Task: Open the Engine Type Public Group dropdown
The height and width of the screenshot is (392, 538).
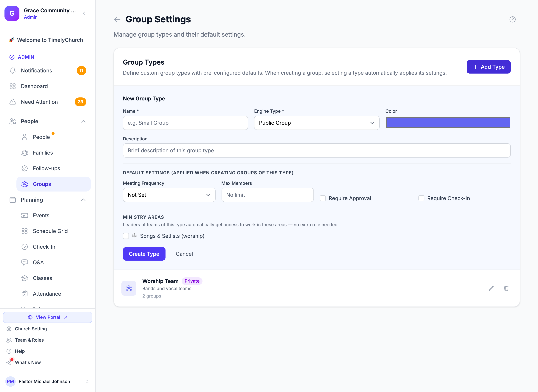Action: [x=316, y=123]
